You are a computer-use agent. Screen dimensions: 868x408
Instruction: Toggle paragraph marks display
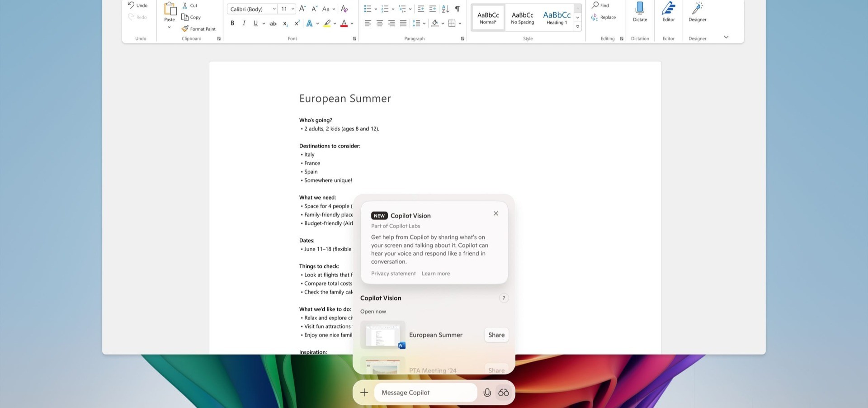point(458,9)
